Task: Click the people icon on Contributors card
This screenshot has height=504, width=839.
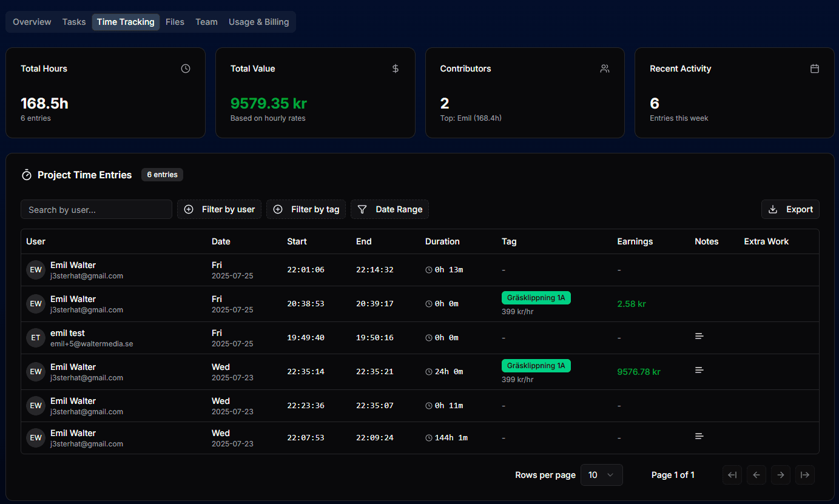Action: (x=605, y=69)
